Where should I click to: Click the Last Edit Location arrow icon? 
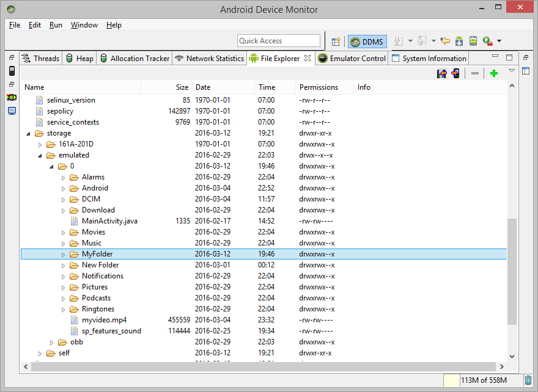click(445, 41)
